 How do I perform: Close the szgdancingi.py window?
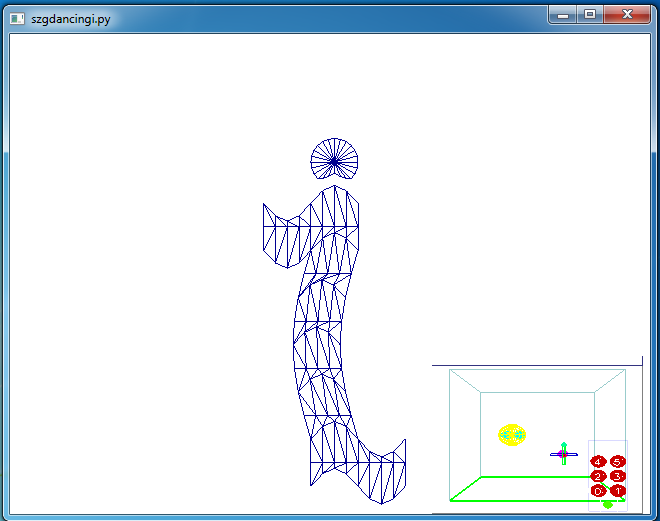click(x=627, y=14)
